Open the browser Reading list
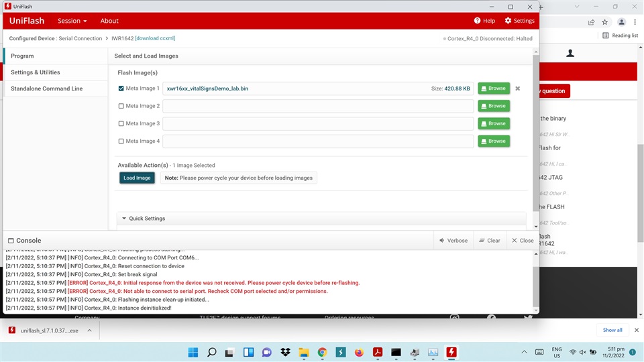Screen dimensions: 644x362 tap(620, 36)
